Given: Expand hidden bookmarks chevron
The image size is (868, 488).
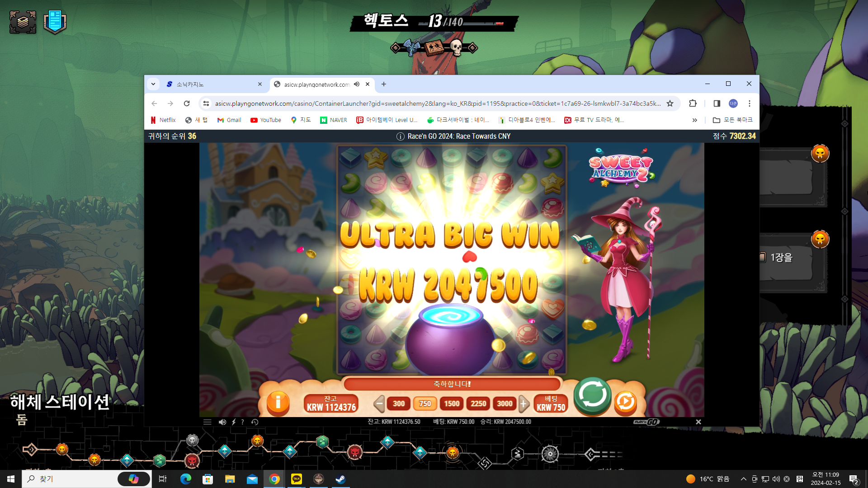Looking at the screenshot, I should 695,120.
